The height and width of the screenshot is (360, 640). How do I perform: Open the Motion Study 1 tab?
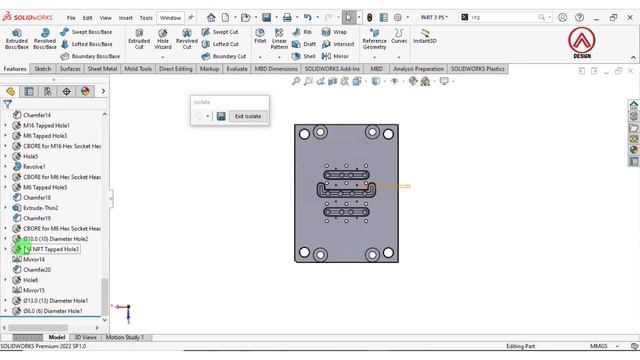[124, 338]
